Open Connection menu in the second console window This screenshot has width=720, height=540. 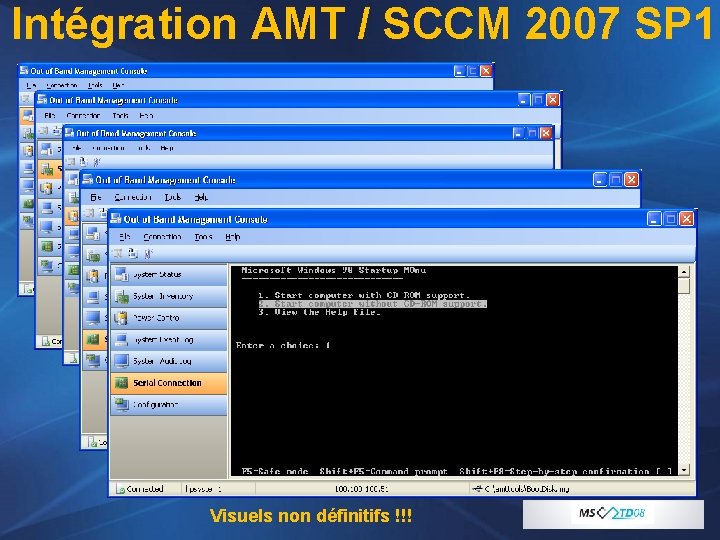pos(83,116)
